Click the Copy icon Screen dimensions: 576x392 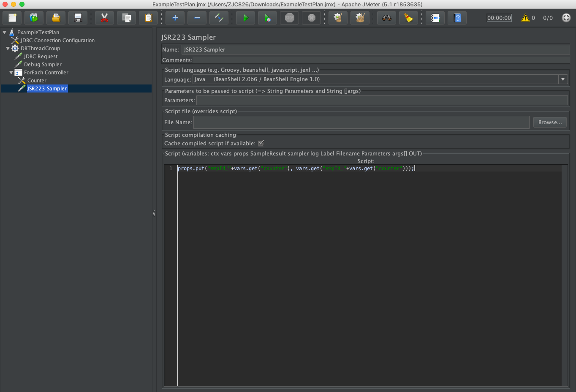127,18
